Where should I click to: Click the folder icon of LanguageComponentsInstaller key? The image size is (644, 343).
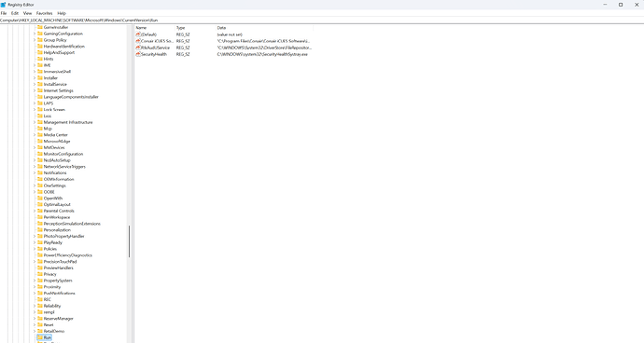coord(40,97)
